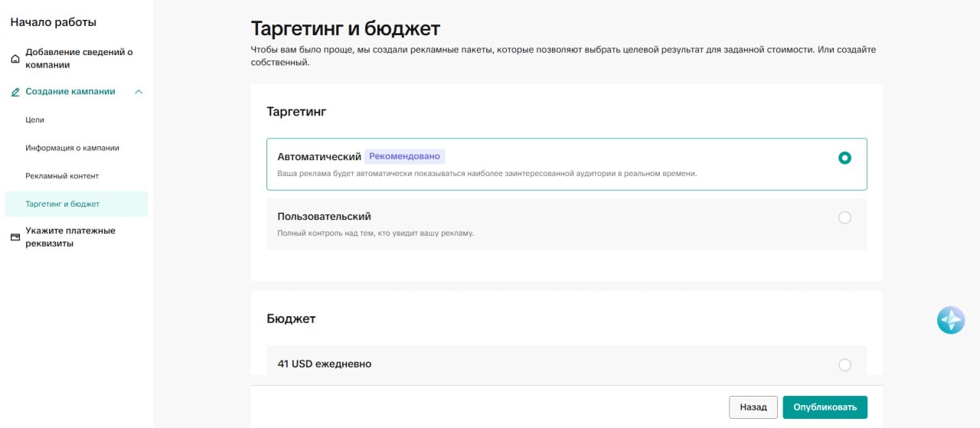980x428 pixels.
Task: Click the Автоматический option title
Action: (319, 156)
